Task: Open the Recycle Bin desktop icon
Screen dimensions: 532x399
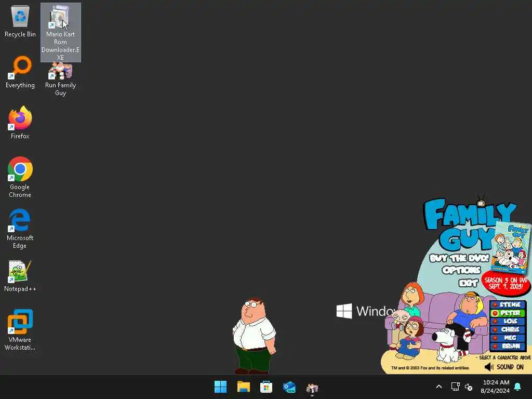Action: (x=20, y=21)
